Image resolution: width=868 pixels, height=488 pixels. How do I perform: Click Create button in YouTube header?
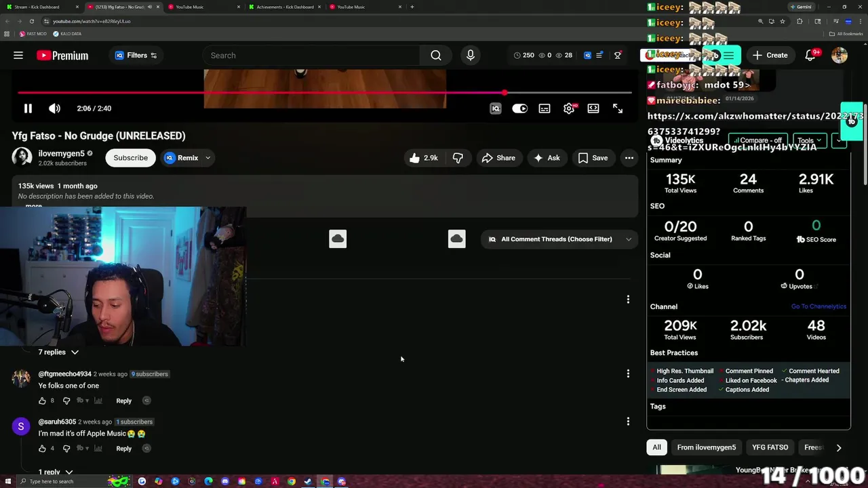click(x=770, y=56)
